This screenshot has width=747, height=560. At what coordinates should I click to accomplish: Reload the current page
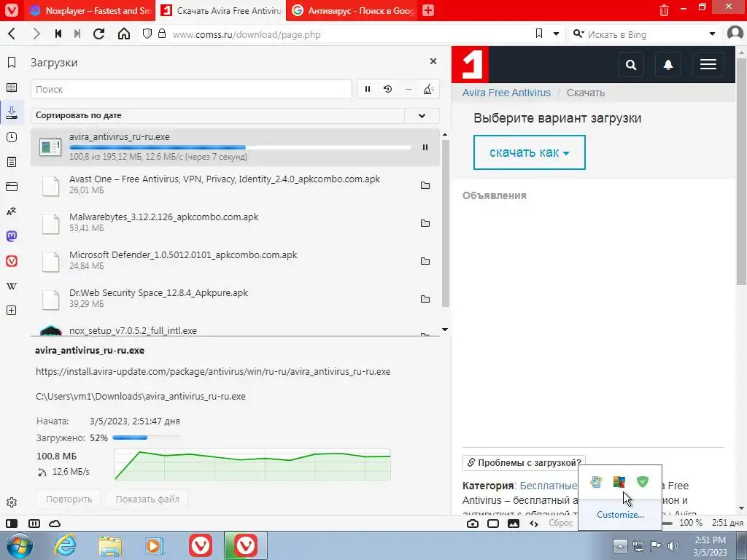point(98,34)
